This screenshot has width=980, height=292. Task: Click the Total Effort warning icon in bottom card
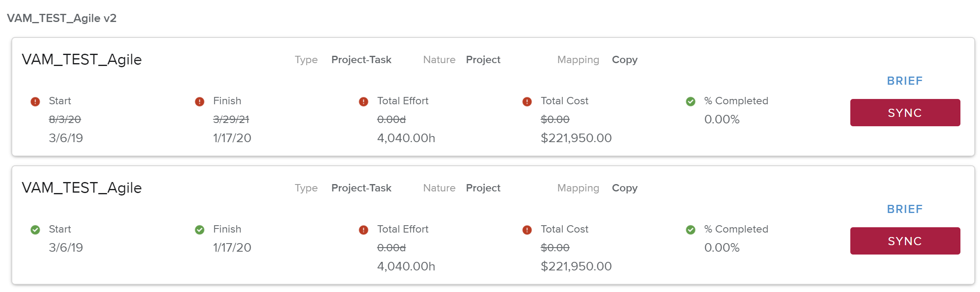363,230
